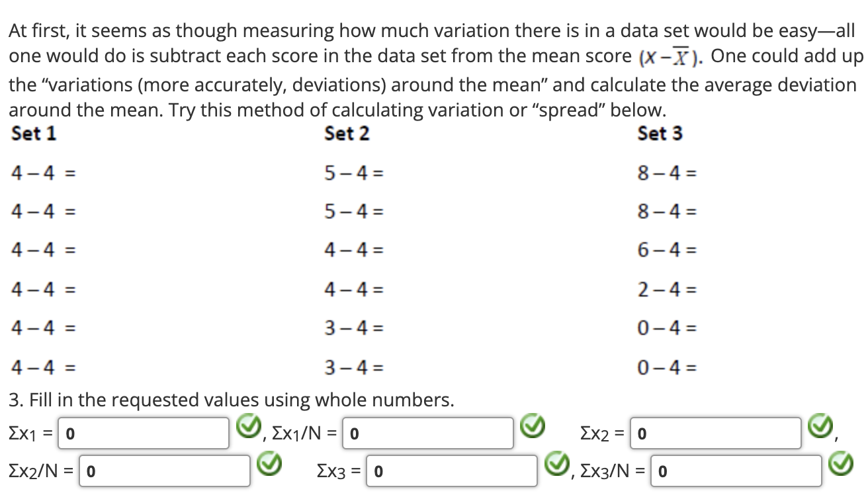Select the Σx3/N answer input box
Viewport: 868px width, 503px height.
(736, 471)
